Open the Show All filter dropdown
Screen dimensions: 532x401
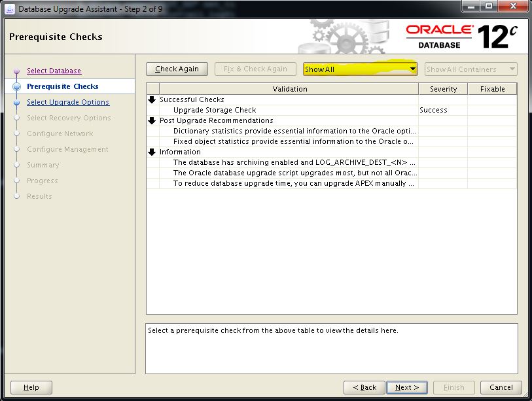pos(361,69)
